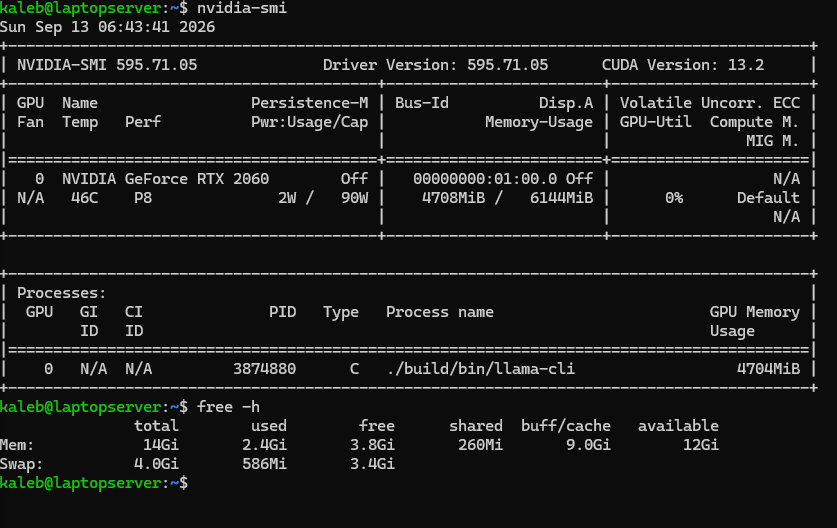Click the 4.0Gi swap total value

point(156,464)
